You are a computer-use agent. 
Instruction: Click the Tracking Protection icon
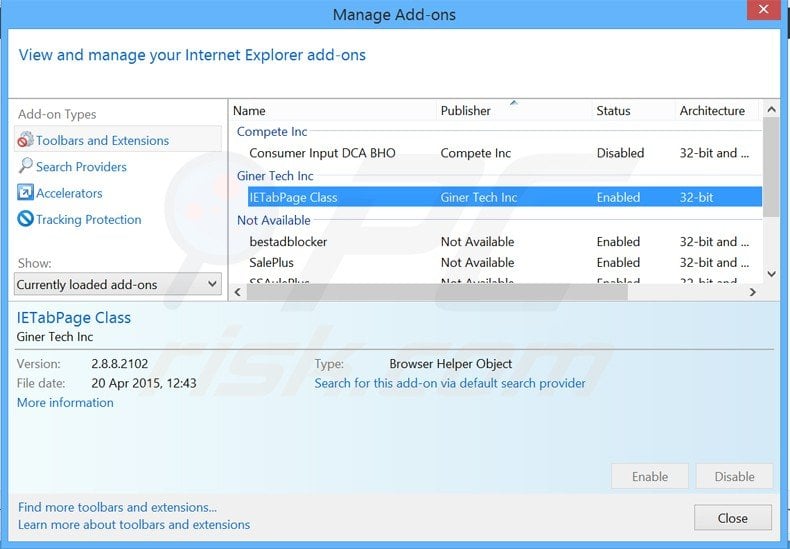point(25,219)
